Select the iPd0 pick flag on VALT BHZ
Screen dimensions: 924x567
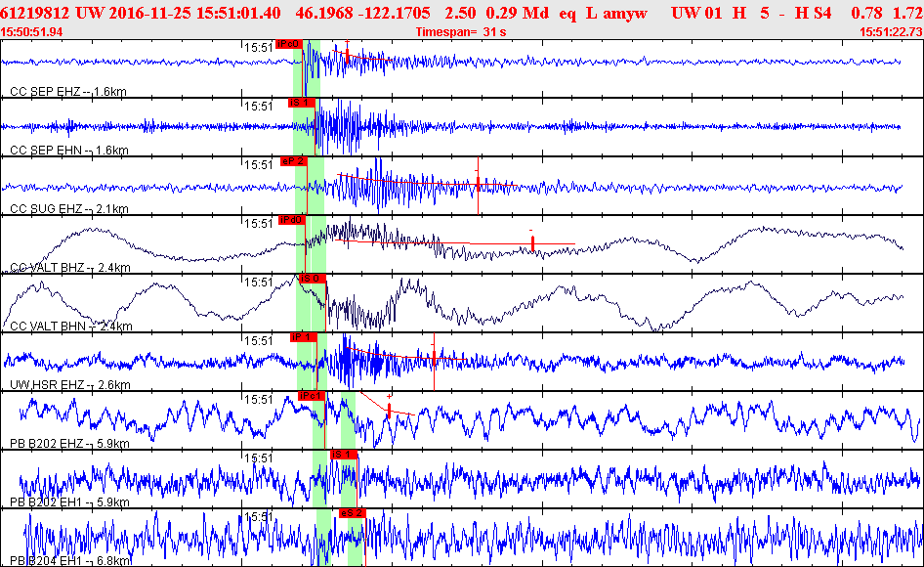pyautogui.click(x=290, y=220)
